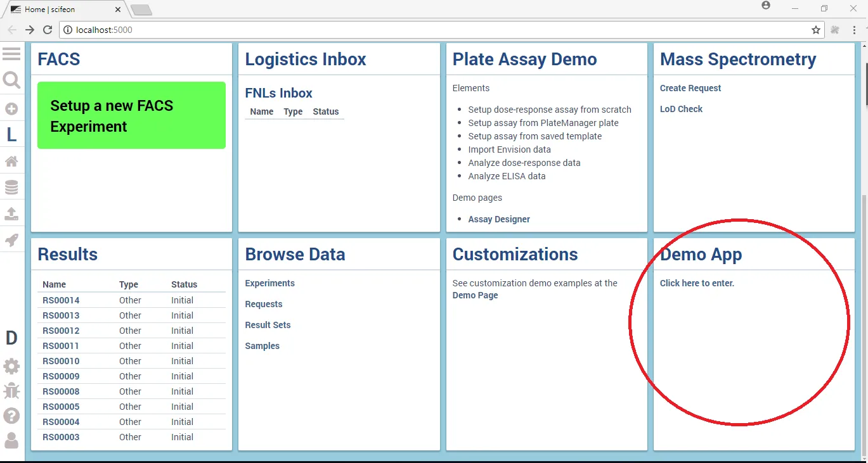
Task: Click the database stack sidebar icon
Action: [x=11, y=187]
